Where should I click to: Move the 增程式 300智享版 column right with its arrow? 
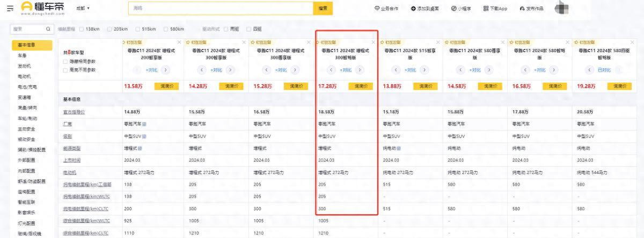pyautogui.click(x=230, y=70)
